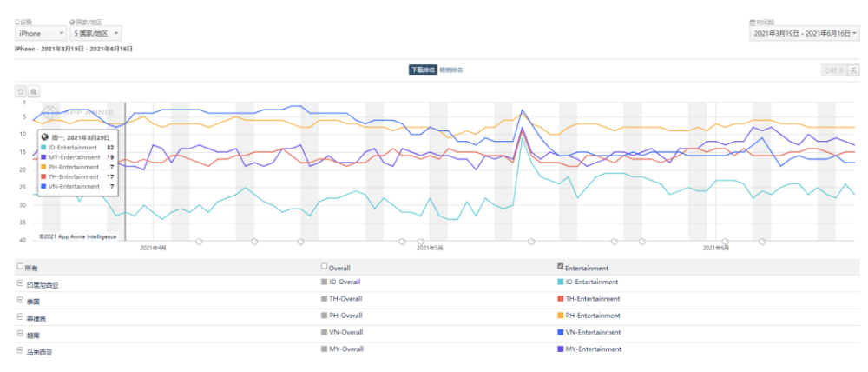Screen dimensions: 868x372
Task: Click the 越南 country label
Action: [32, 335]
